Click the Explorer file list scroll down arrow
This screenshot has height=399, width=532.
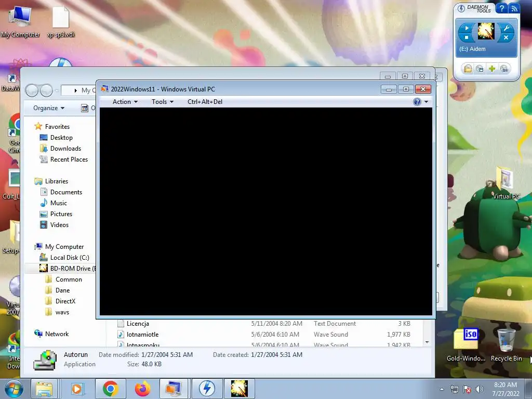[427, 342]
